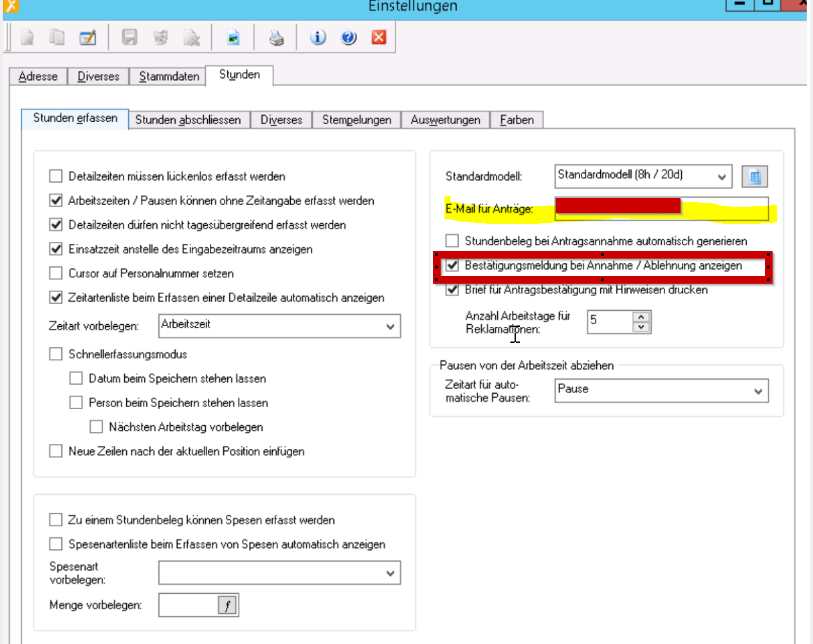Go to the Farben sub-tab
The height and width of the screenshot is (644, 813).
pyautogui.click(x=517, y=120)
